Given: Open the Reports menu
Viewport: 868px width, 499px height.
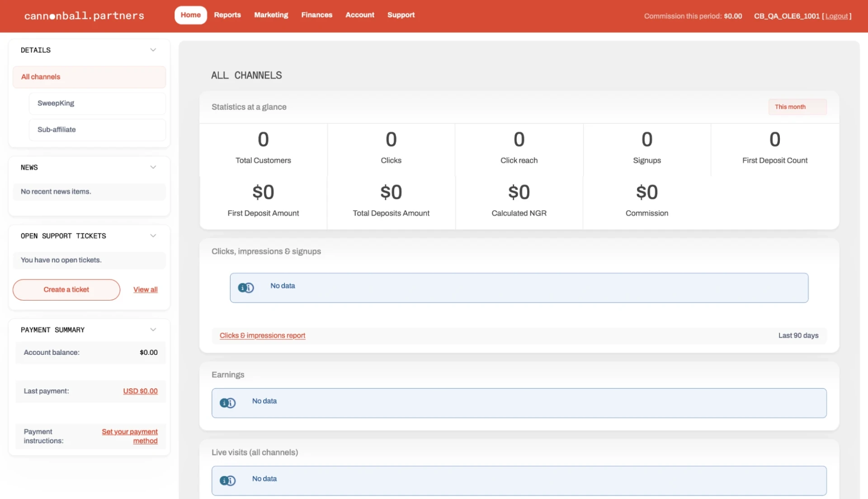Looking at the screenshot, I should click(x=227, y=15).
